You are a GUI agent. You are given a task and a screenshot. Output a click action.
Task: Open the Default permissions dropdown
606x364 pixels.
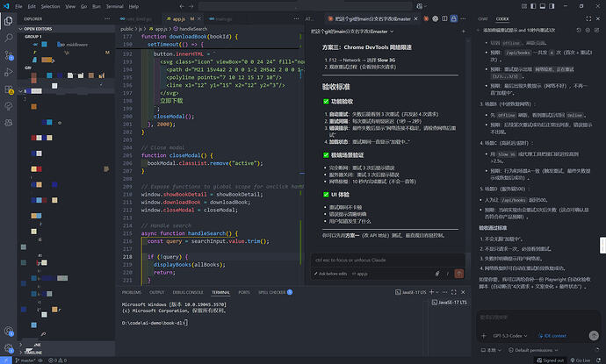coord(533,350)
